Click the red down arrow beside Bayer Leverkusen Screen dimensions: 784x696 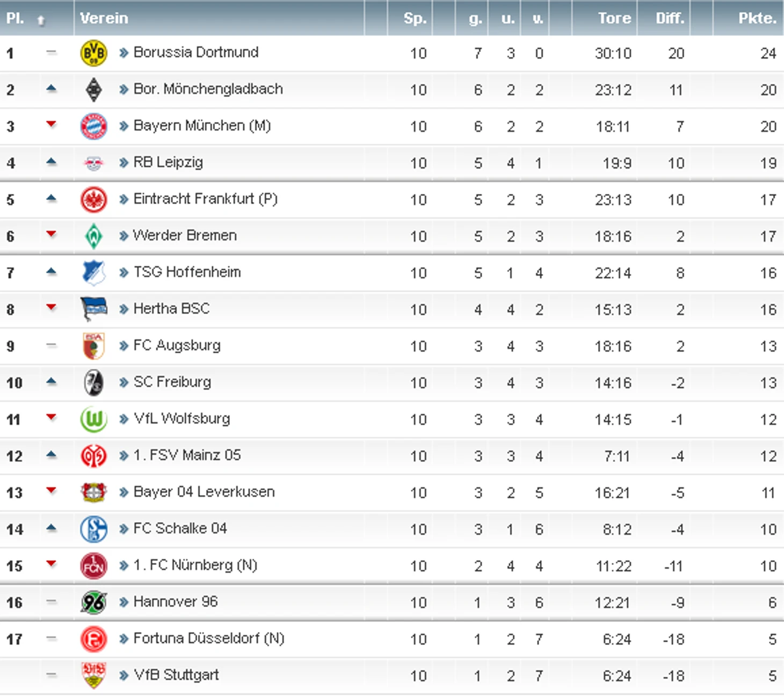(x=52, y=490)
